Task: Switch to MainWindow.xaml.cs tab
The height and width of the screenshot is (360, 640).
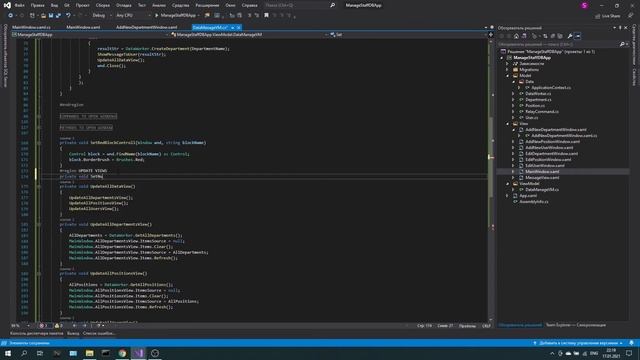Action: point(31,27)
